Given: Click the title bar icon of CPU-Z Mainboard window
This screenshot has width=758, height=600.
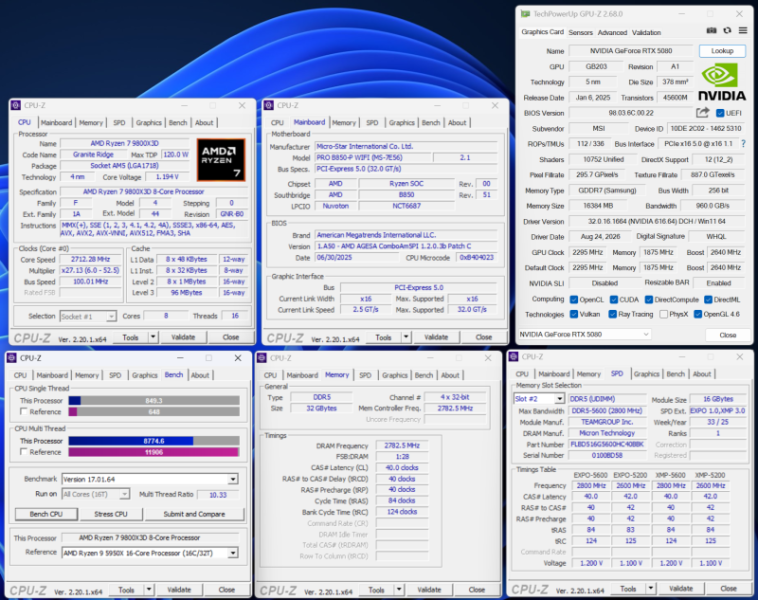Looking at the screenshot, I should coord(269,105).
